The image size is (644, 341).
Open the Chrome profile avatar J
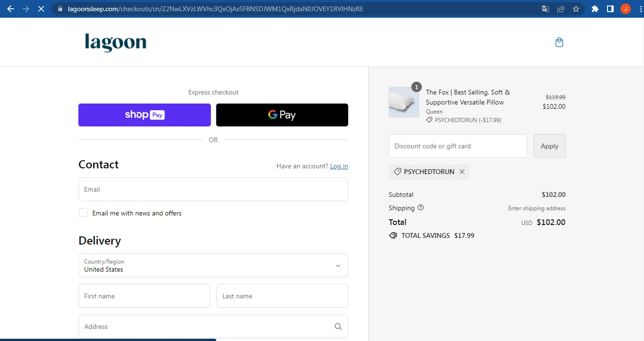coord(626,9)
